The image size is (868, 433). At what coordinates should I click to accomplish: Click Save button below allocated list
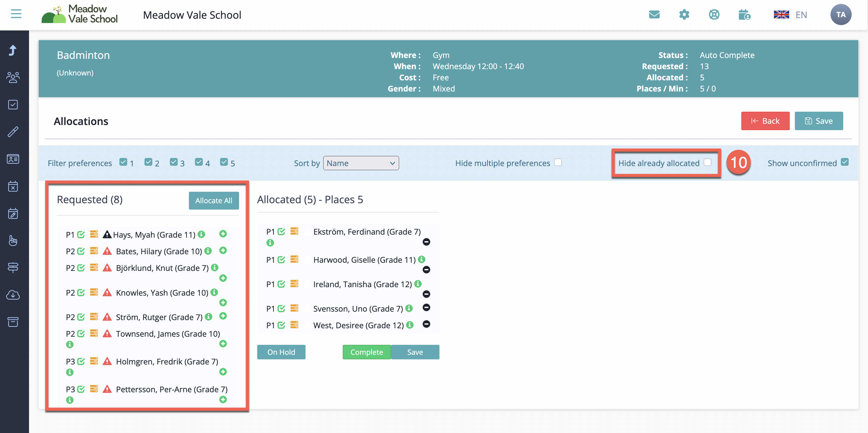pos(415,352)
